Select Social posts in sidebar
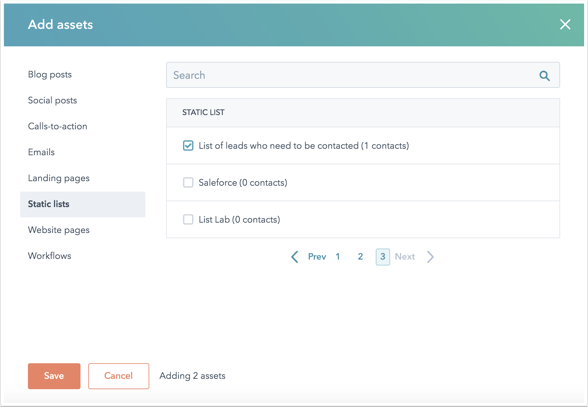 (52, 100)
